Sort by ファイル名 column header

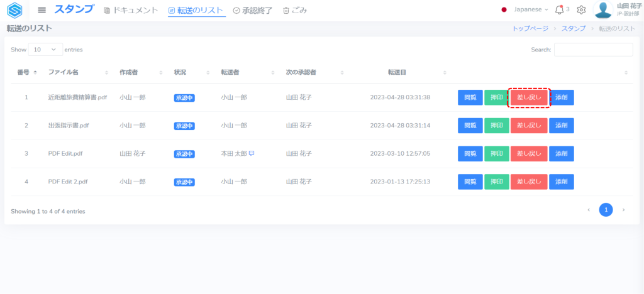[63, 72]
